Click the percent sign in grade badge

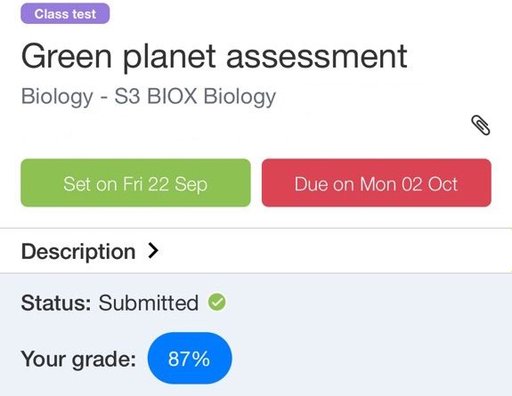click(x=201, y=359)
